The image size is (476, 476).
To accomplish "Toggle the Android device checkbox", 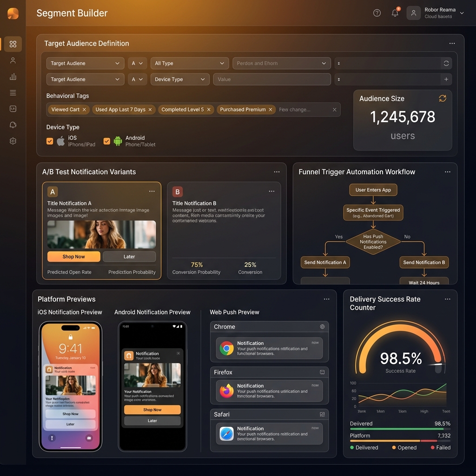I will (106, 141).
